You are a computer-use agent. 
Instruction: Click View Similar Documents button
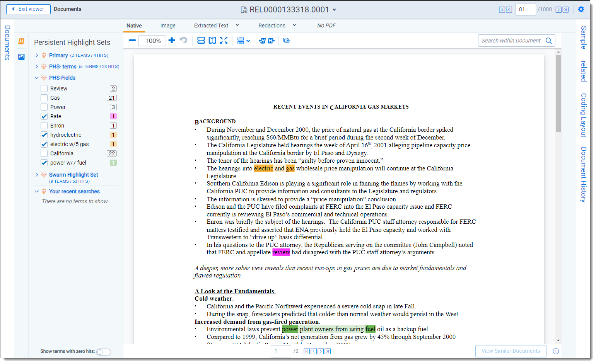click(511, 351)
